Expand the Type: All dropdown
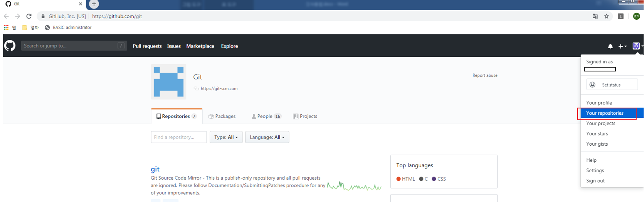 tap(226, 137)
